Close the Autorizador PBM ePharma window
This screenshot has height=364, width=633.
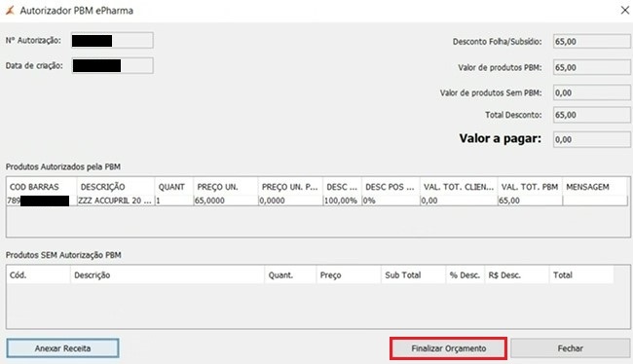pos(624,10)
